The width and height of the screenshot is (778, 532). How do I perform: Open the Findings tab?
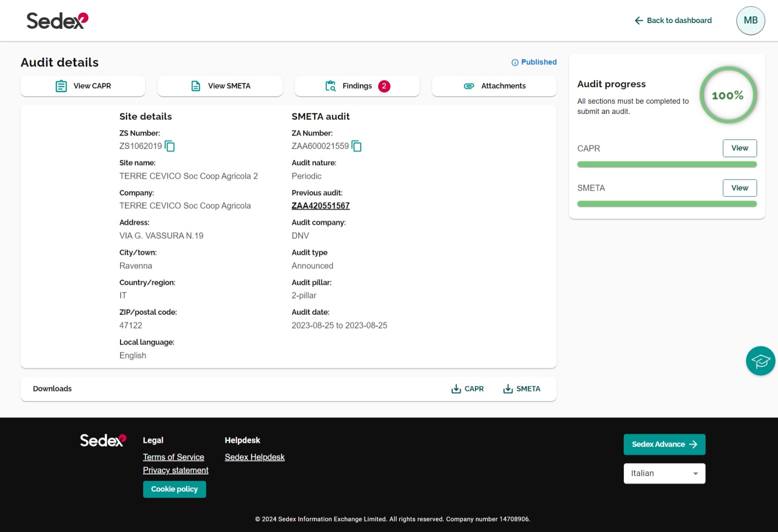[x=357, y=86]
